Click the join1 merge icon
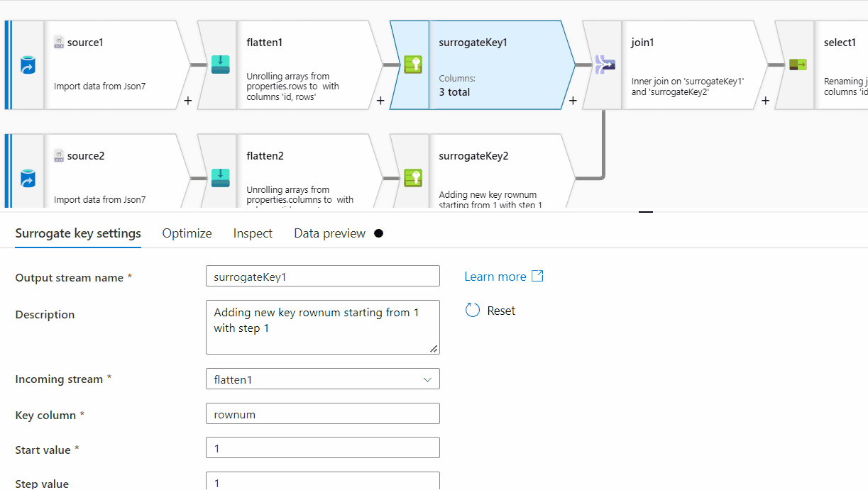 click(x=605, y=65)
